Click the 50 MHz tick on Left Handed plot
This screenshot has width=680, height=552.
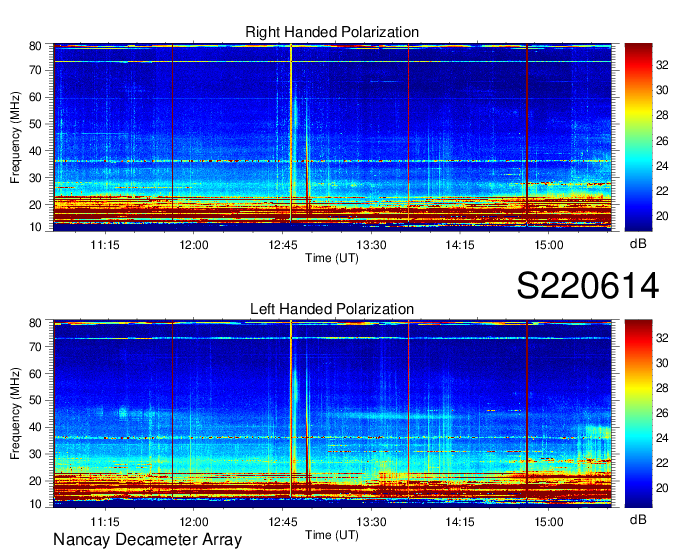point(36,400)
